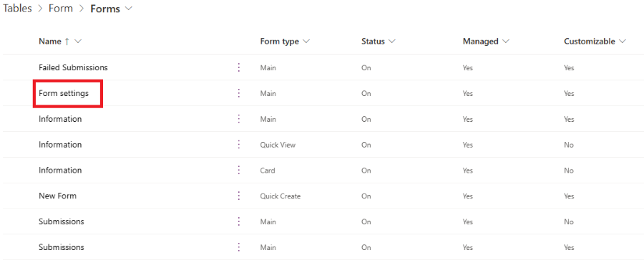
Task: Open the Form settings form
Action: coord(64,94)
